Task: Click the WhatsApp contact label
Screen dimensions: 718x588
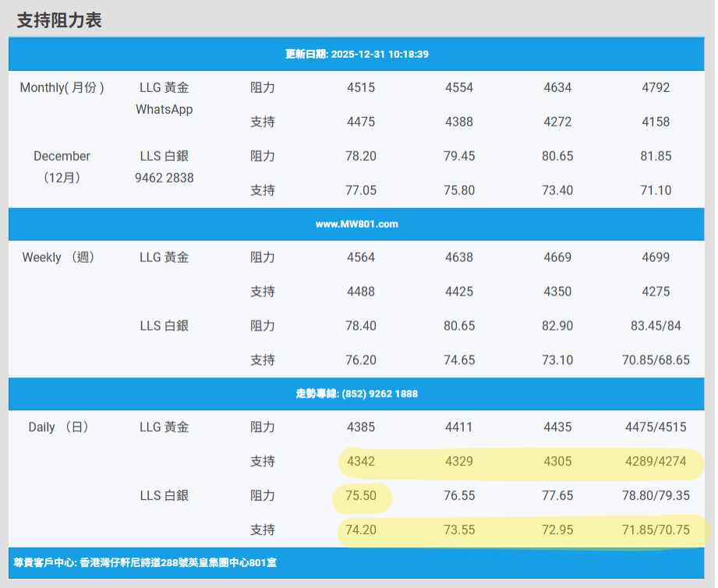Action: coord(164,110)
